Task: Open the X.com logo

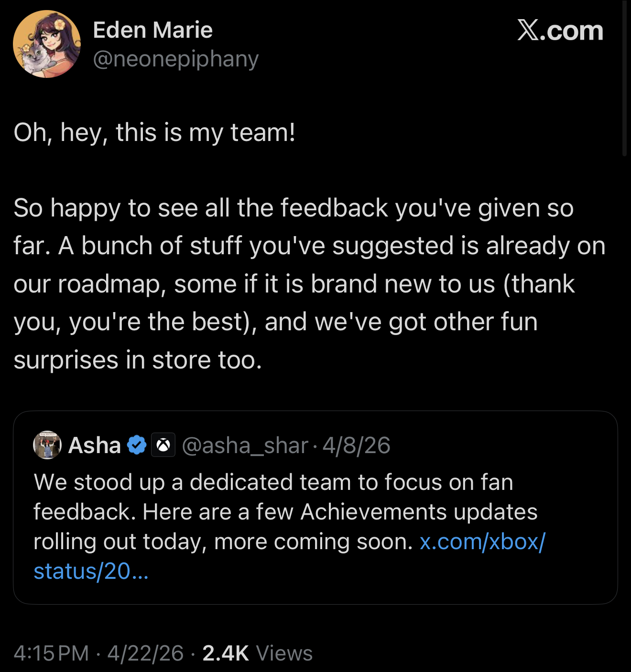Action: pos(560,31)
